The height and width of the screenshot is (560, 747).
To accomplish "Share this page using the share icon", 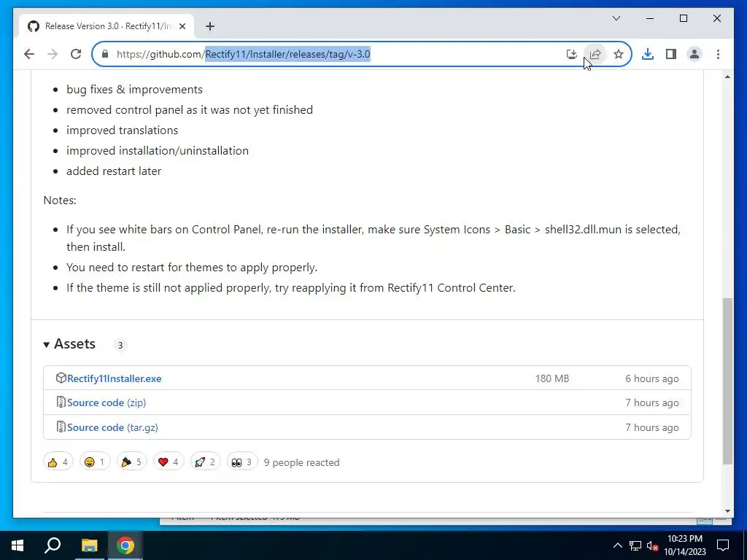I will pos(595,54).
